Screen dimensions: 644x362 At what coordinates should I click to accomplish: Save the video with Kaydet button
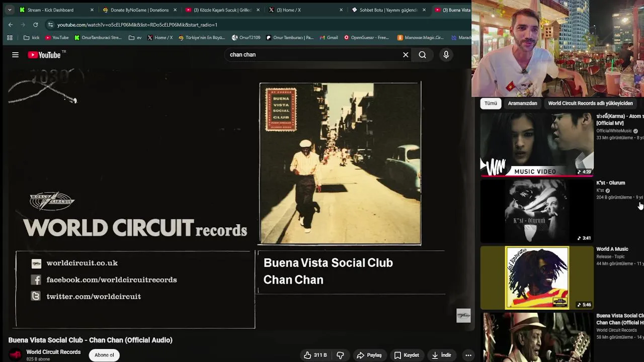click(407, 355)
